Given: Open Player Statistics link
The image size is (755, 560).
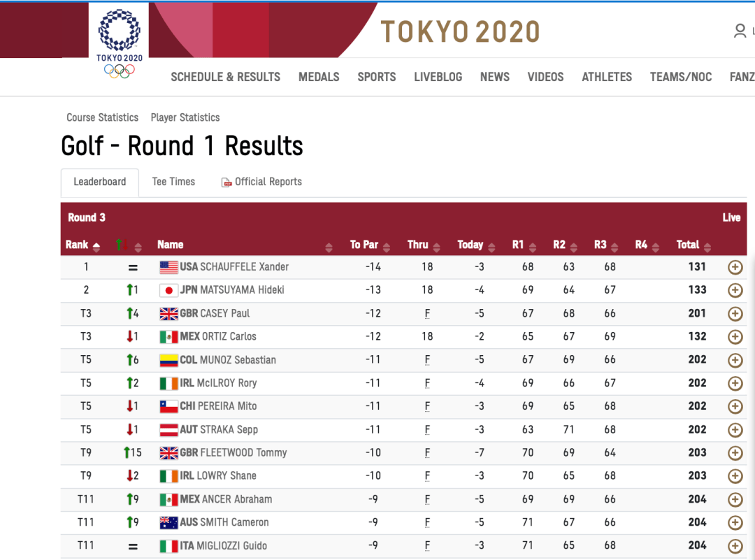Looking at the screenshot, I should [x=185, y=117].
